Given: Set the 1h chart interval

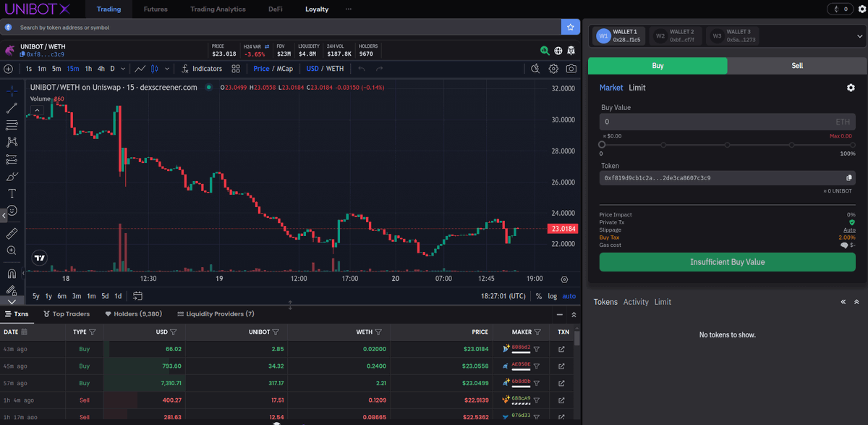Looking at the screenshot, I should (88, 69).
